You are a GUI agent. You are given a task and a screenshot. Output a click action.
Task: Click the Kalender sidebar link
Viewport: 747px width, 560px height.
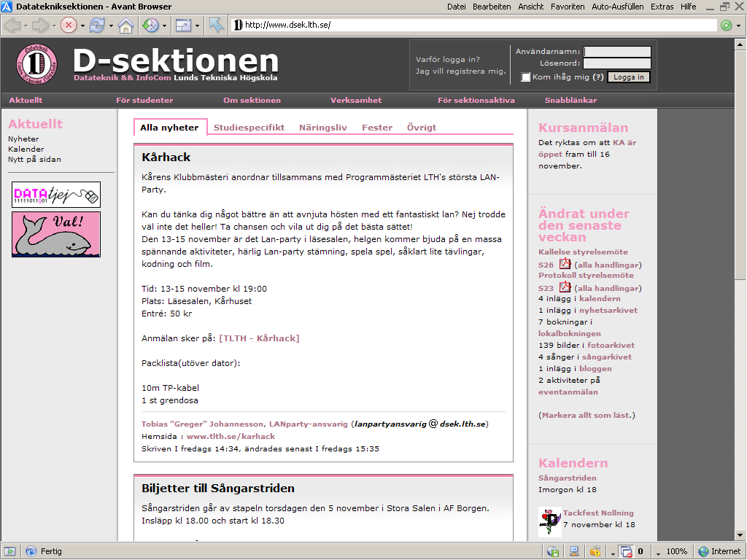26,149
